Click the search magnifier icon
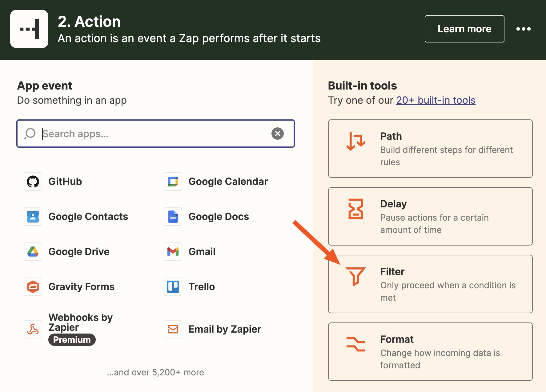 point(30,134)
